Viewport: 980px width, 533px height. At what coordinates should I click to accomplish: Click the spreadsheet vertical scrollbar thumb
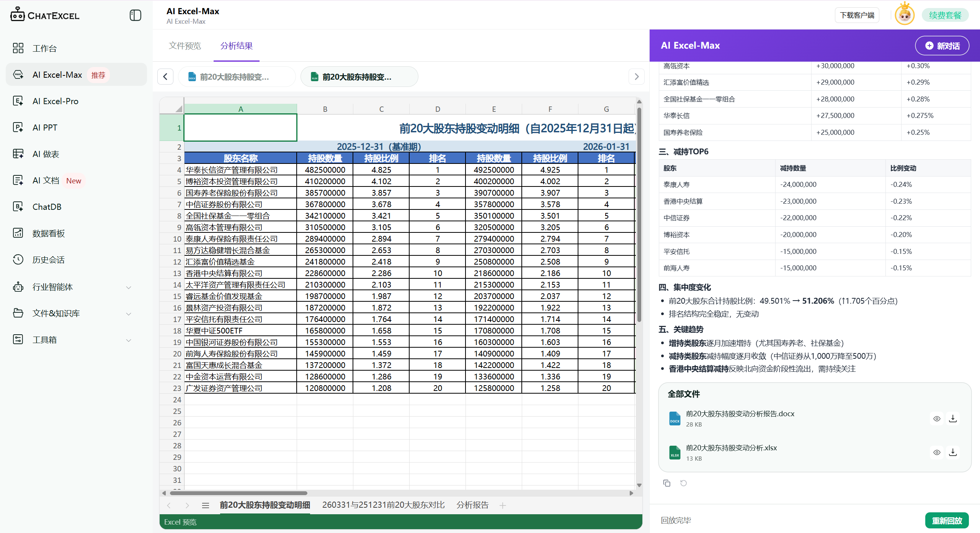(x=639, y=214)
